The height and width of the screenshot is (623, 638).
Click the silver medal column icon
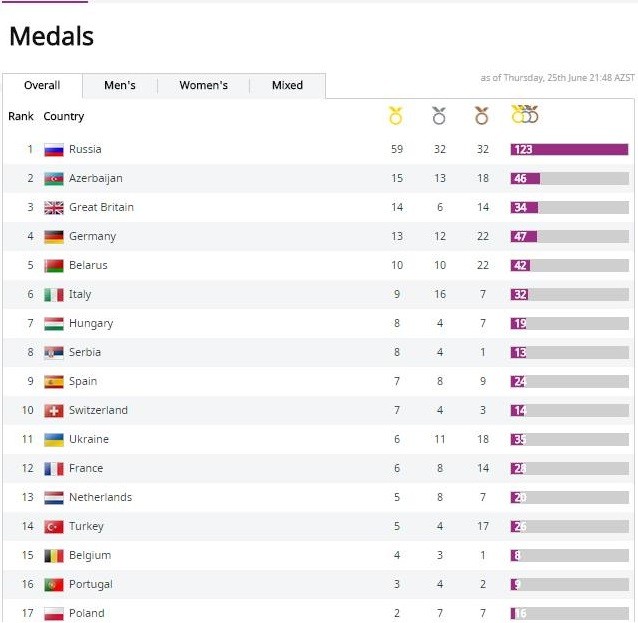439,116
